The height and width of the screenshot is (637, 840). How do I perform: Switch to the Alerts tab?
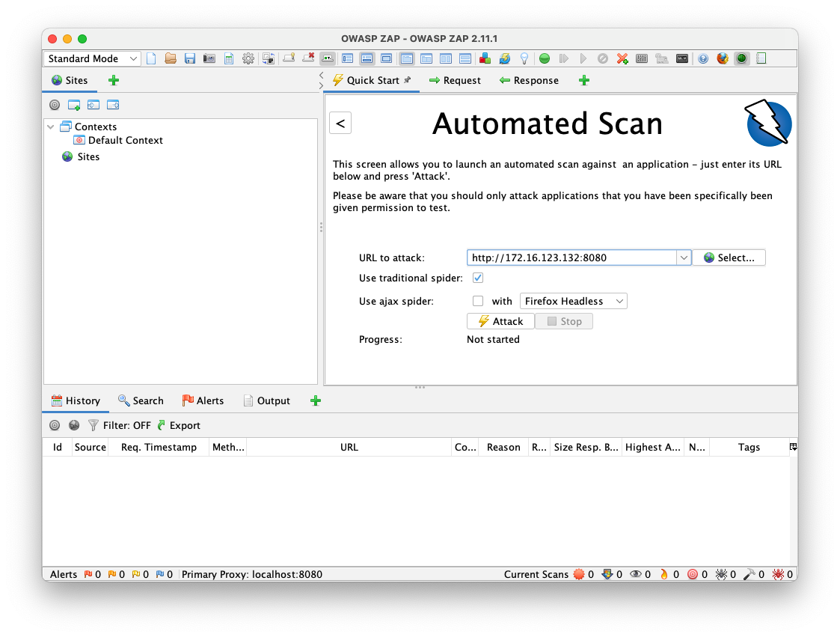203,400
